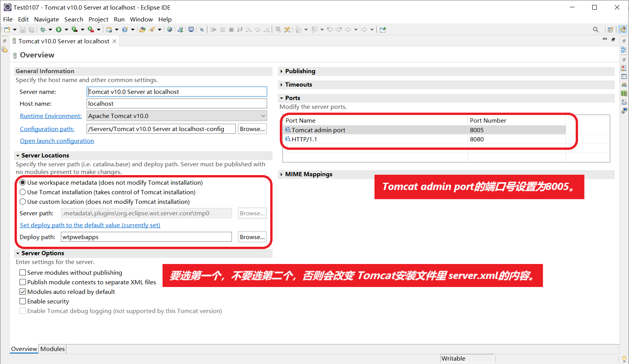Screen dimensions: 629x364
Task: Click the New Servlet icon
Action: pyautogui.click(x=125, y=30)
